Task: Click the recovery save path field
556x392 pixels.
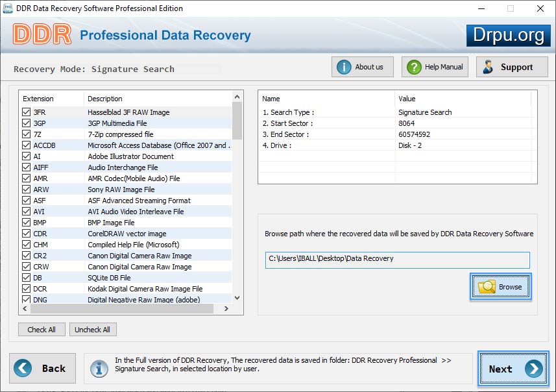Action: (398, 260)
